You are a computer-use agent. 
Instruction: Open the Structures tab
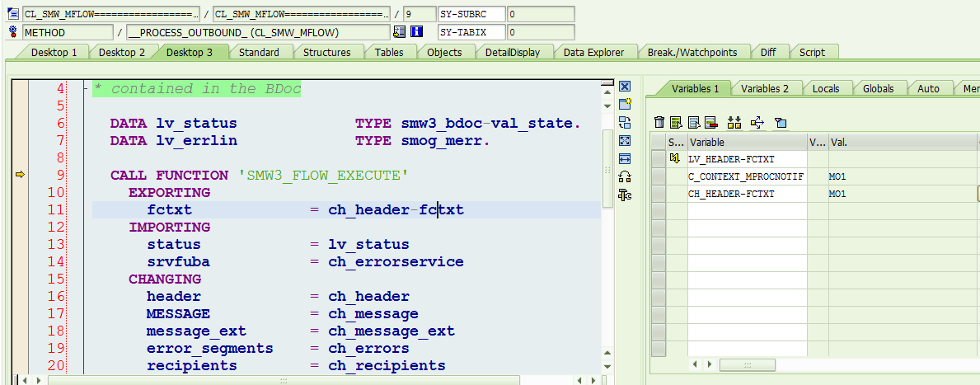[327, 53]
